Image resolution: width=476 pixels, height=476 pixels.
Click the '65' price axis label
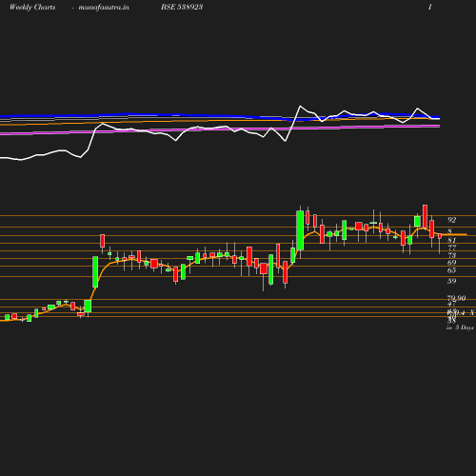pyautogui.click(x=452, y=270)
